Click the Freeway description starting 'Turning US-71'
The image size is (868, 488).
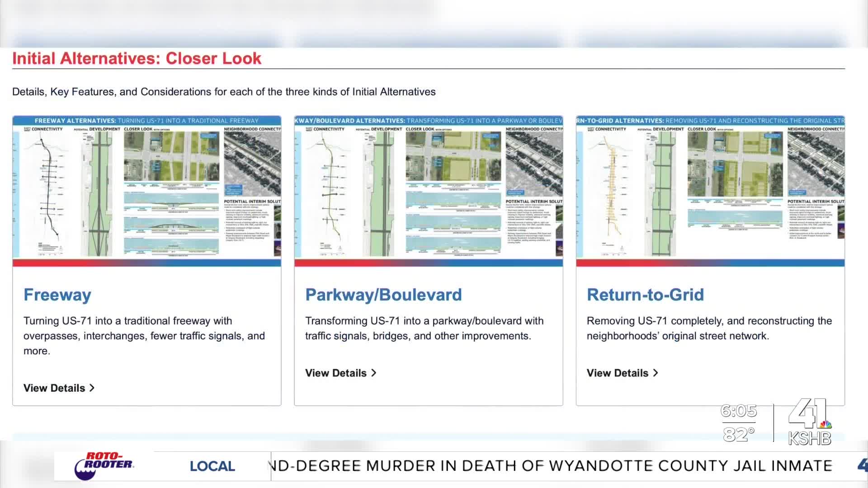144,336
